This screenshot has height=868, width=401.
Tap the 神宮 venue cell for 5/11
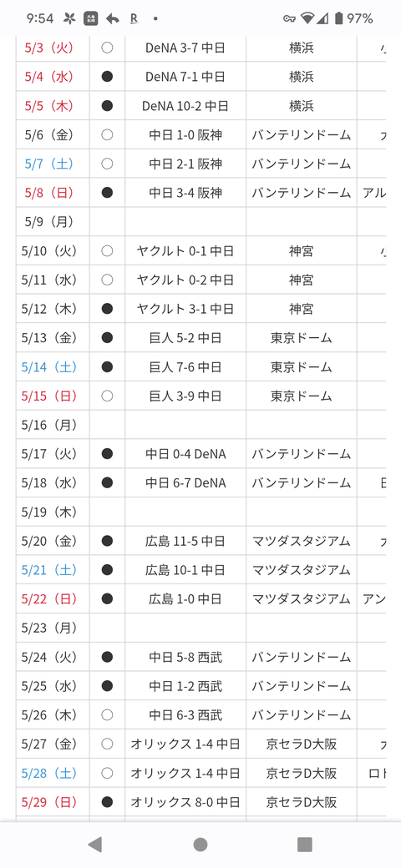coord(302,280)
